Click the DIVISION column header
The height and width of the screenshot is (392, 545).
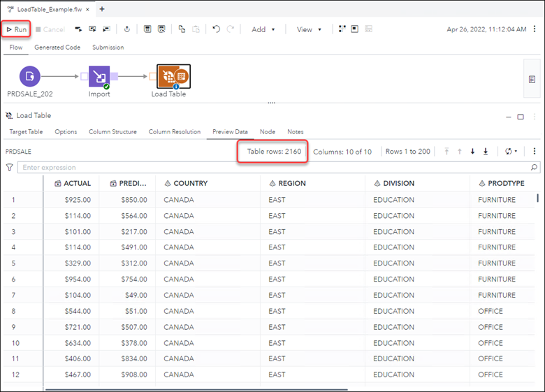pos(417,183)
